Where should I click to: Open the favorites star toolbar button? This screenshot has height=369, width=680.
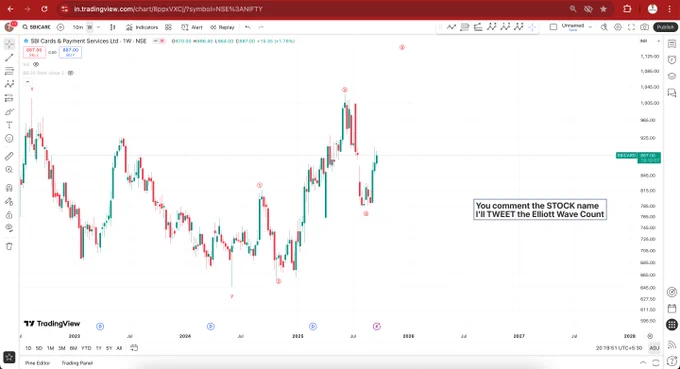[9, 357]
